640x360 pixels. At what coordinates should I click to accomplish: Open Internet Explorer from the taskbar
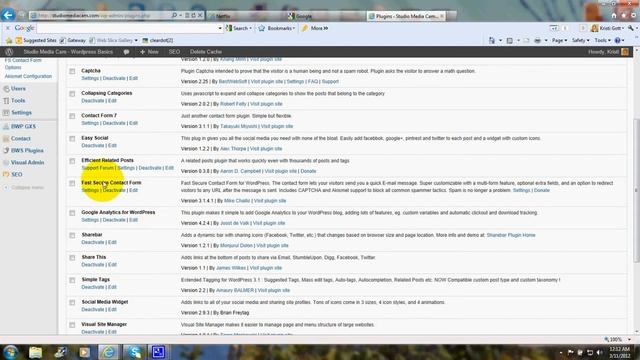(x=108, y=352)
